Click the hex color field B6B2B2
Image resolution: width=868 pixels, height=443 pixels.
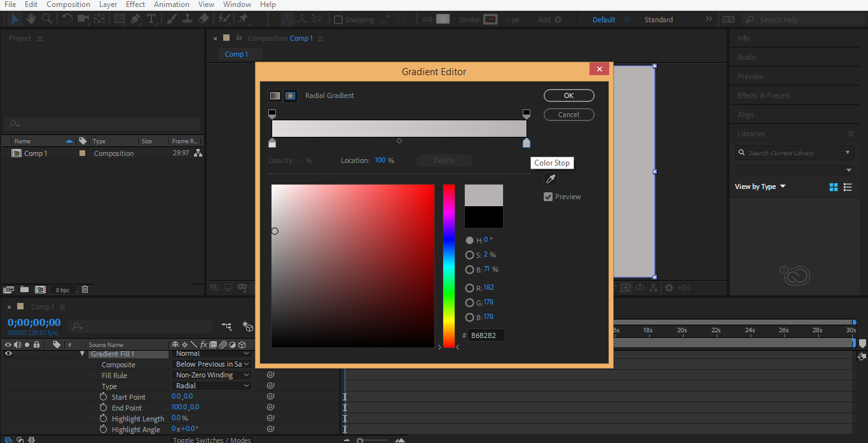[486, 335]
